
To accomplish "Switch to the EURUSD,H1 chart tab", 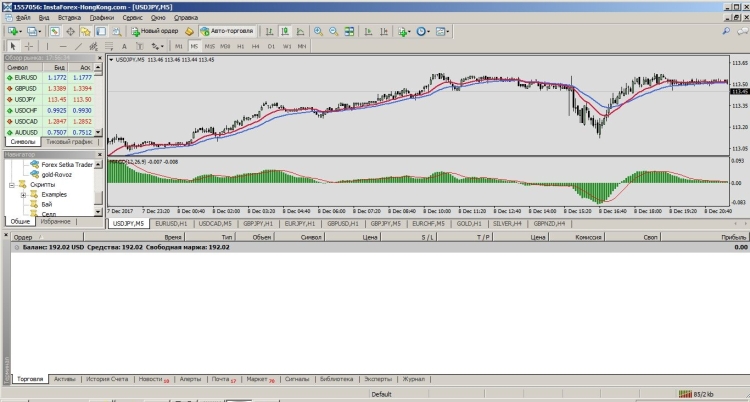I will tap(171, 223).
